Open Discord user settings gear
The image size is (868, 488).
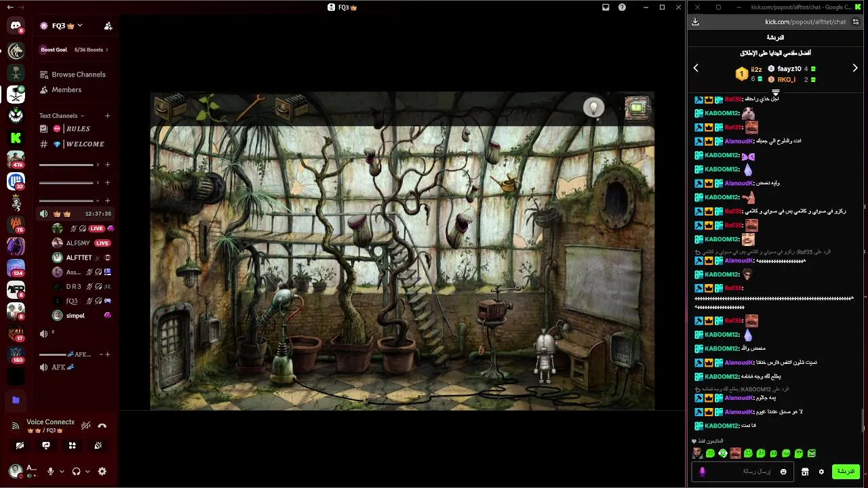point(102,471)
